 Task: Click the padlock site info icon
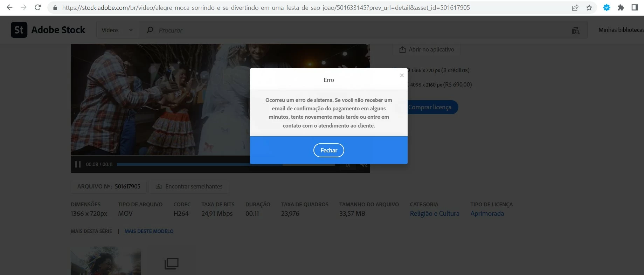(55, 8)
